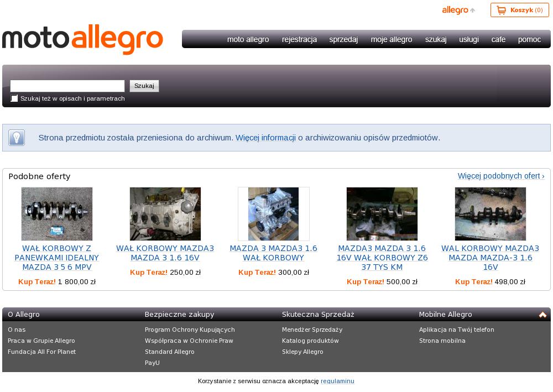The image size is (553, 392).
Task: Open the moto allegro menu item
Action: [248, 39]
